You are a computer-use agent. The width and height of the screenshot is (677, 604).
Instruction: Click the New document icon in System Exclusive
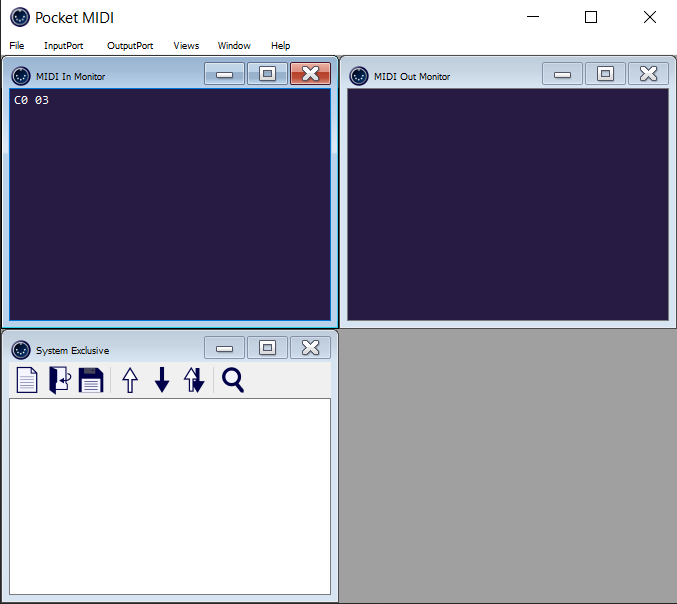27,380
